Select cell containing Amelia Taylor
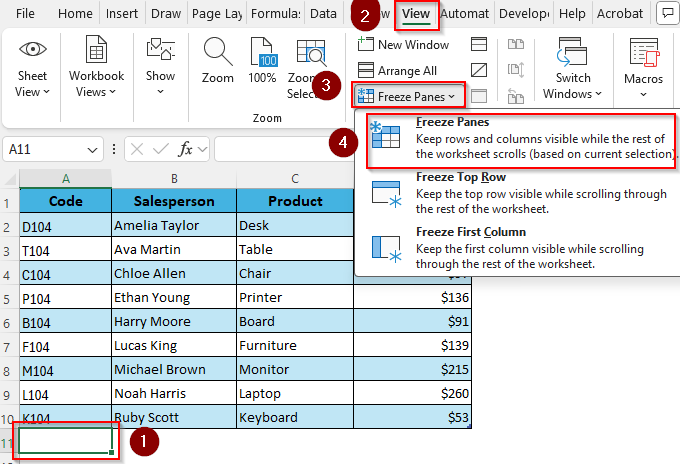The image size is (680, 464). (x=174, y=225)
